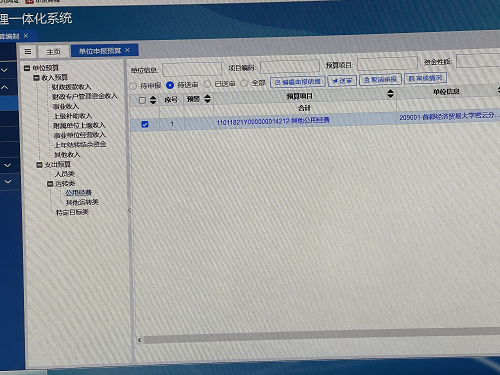Uncheck the row 1 checkbox
500x375 pixels.
coord(145,124)
